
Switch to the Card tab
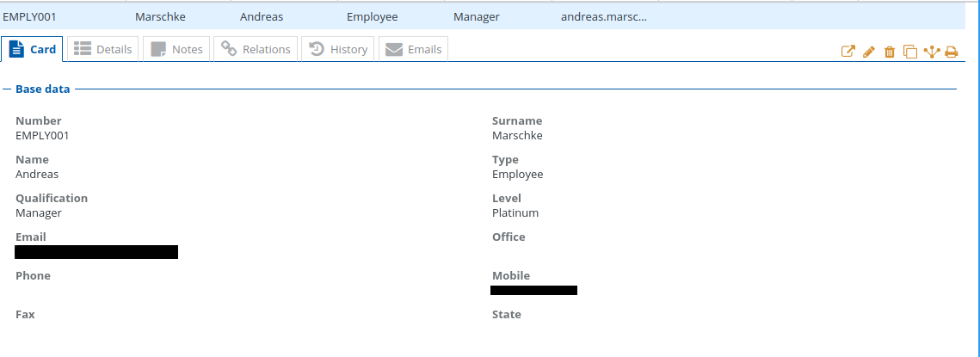tap(34, 49)
